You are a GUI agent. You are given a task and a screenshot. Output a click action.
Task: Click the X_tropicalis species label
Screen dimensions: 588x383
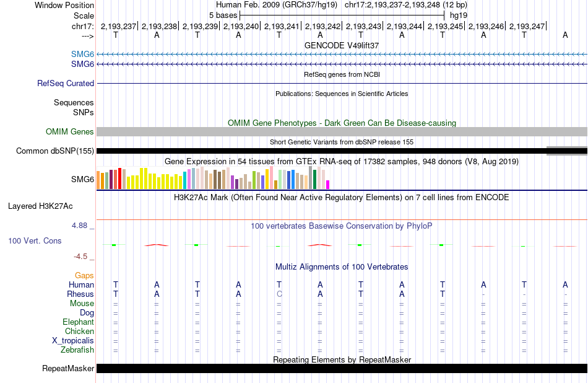coord(73,341)
